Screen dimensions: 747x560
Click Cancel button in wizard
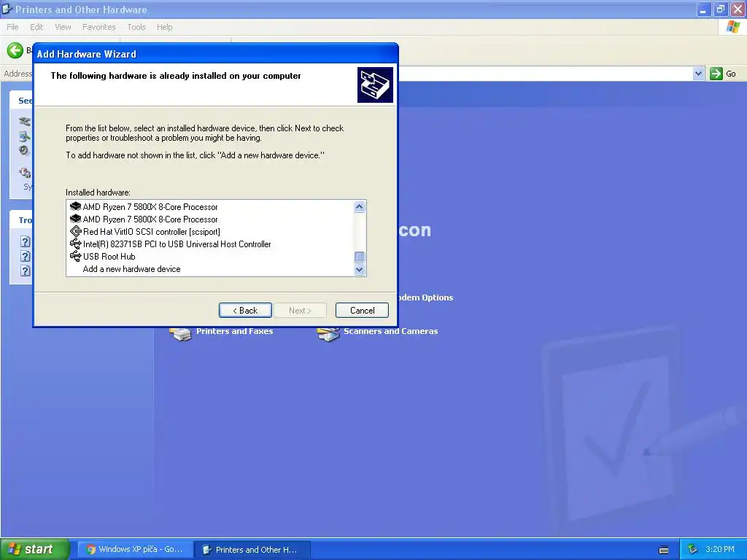coord(362,311)
